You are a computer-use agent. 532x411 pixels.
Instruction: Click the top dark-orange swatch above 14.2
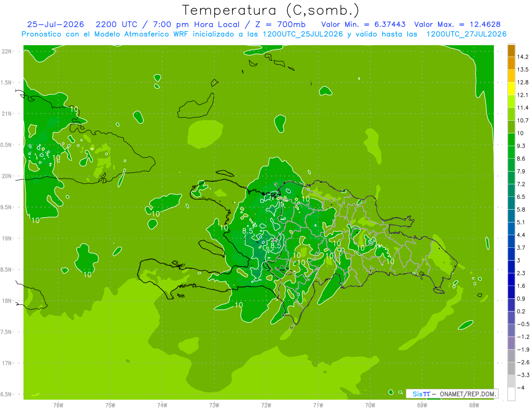[x=511, y=51]
